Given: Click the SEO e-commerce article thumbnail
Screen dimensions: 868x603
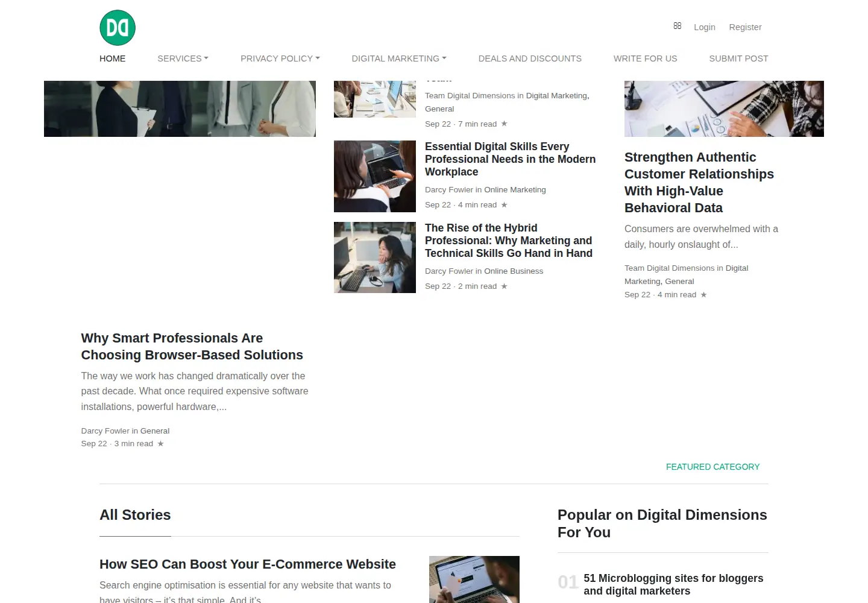Looking at the screenshot, I should (x=474, y=579).
